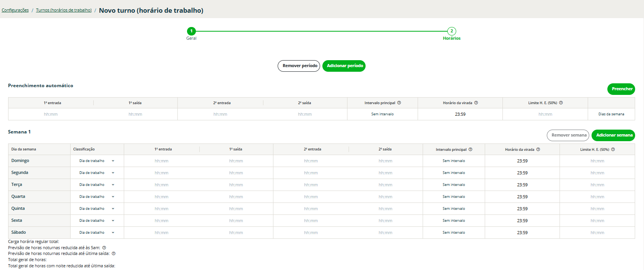
Task: Click help icon beside Semana 1 Limite H. E.
Action: click(x=613, y=149)
